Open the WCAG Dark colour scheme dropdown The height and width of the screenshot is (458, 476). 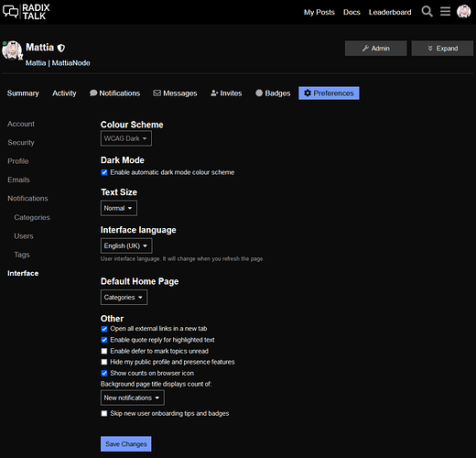(x=126, y=138)
